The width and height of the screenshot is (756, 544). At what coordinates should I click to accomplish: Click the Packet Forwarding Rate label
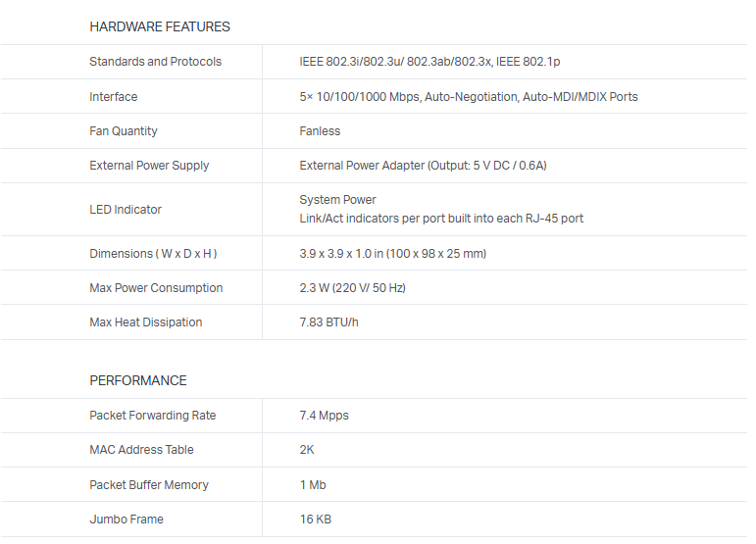click(x=152, y=416)
